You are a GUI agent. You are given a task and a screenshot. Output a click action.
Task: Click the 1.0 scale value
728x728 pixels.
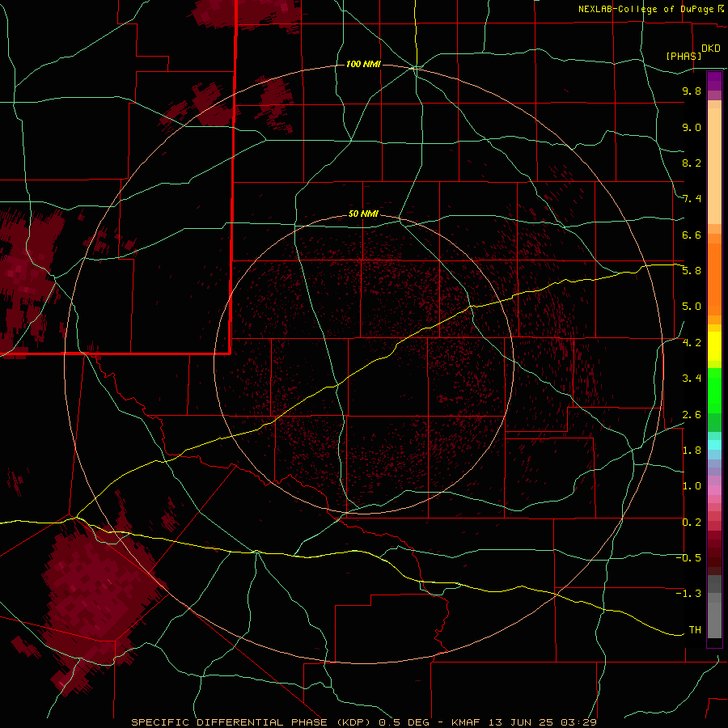point(692,486)
